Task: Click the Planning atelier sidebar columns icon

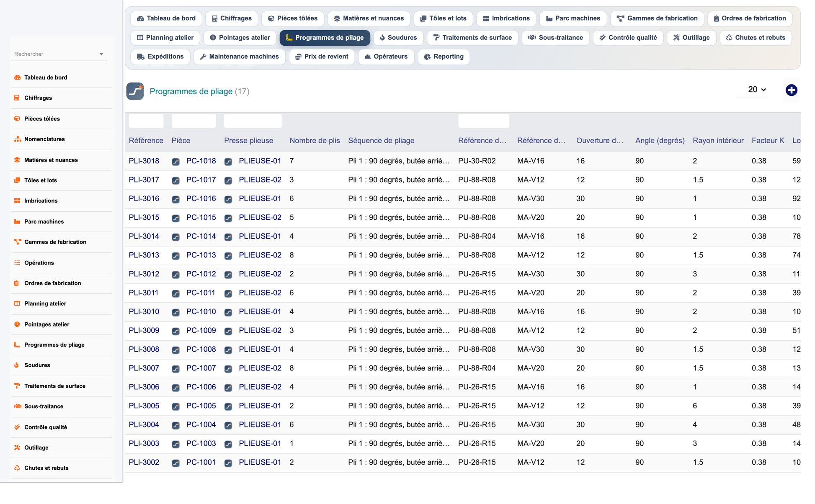Action: pyautogui.click(x=17, y=303)
